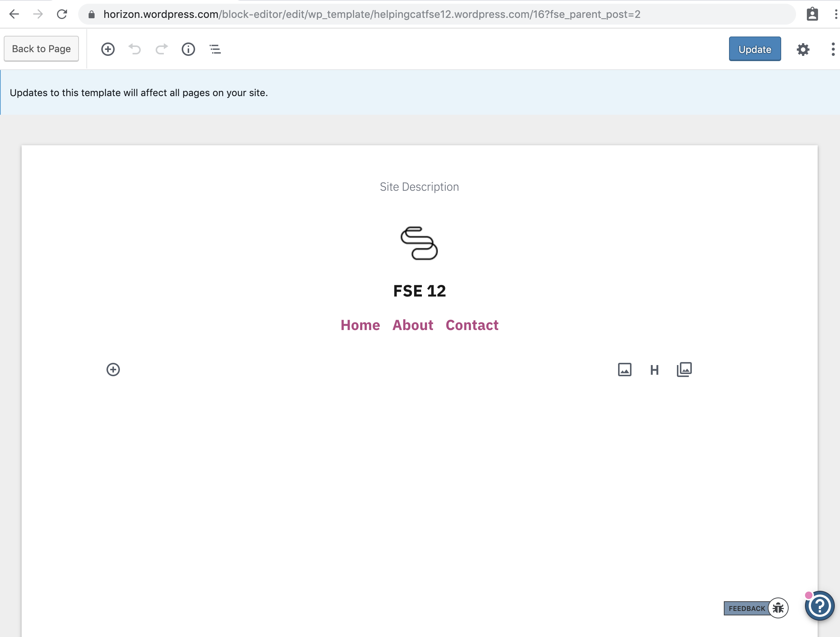
Task: Toggle the Settings gear sidebar
Action: click(x=803, y=50)
